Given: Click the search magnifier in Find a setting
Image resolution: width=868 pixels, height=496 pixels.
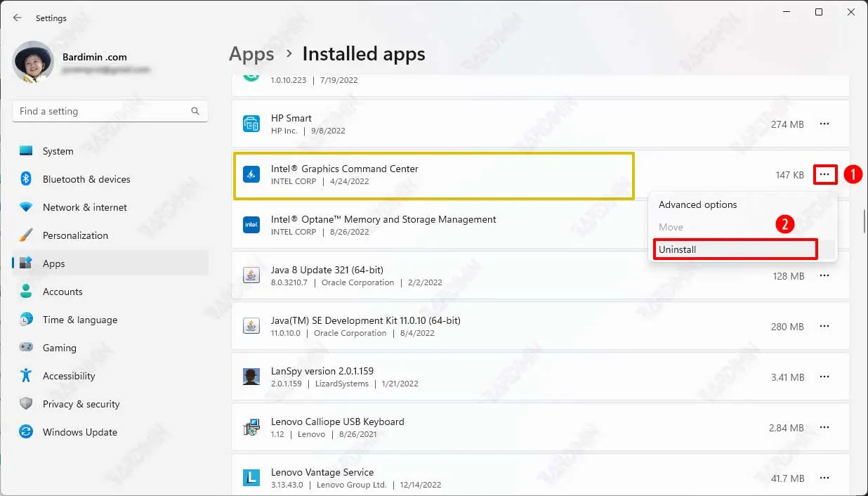Looking at the screenshot, I should coord(195,111).
